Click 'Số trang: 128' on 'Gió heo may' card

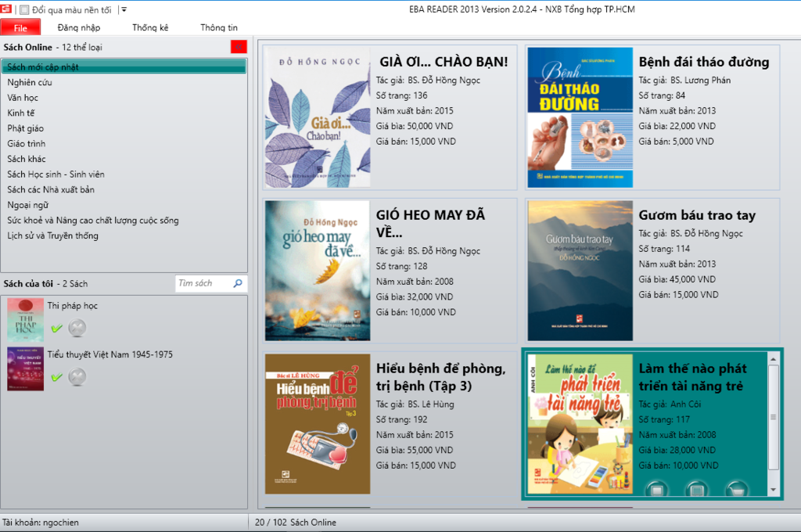coord(401,266)
